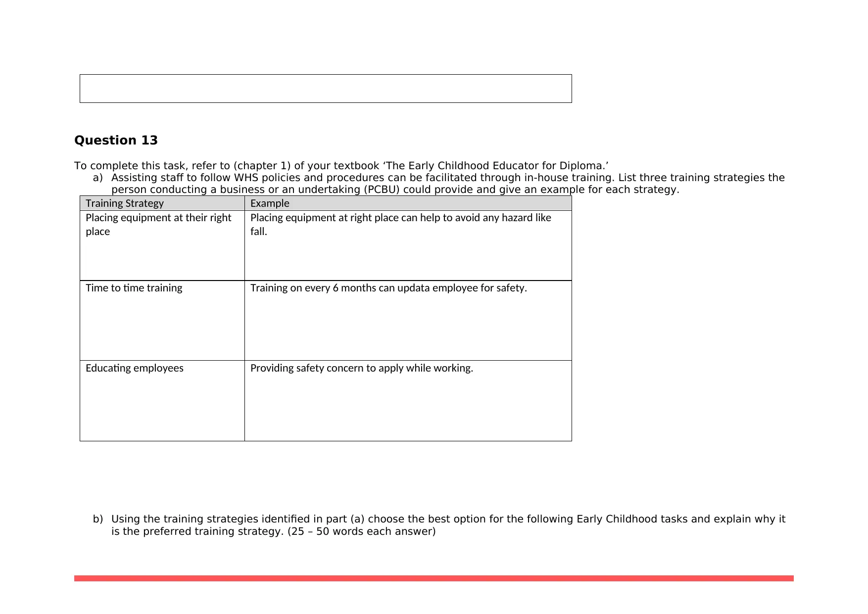Select the 'Time to time training' cell

(162, 321)
